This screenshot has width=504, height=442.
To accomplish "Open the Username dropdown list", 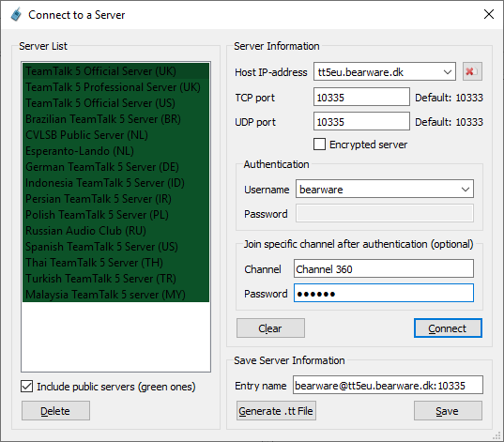I will pos(466,189).
